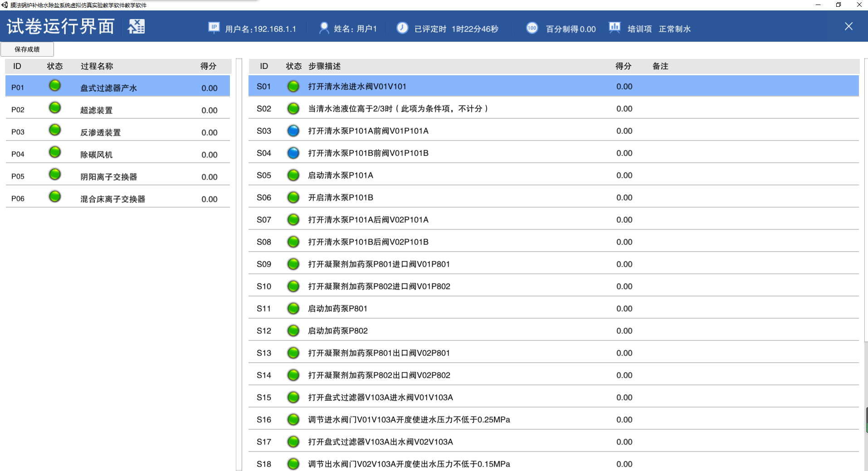
Task: Select process 除碳风机
Action: 117,153
